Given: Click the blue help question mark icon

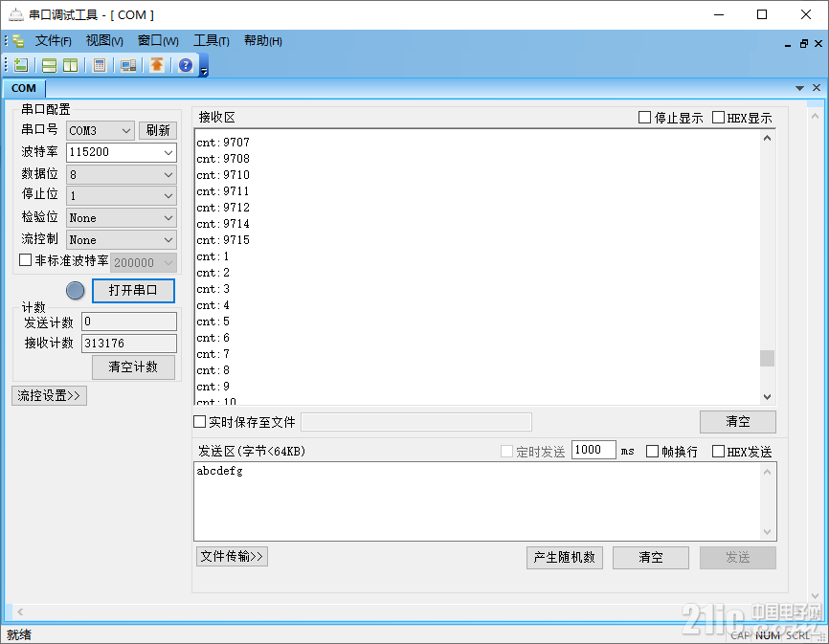Looking at the screenshot, I should tap(186, 65).
